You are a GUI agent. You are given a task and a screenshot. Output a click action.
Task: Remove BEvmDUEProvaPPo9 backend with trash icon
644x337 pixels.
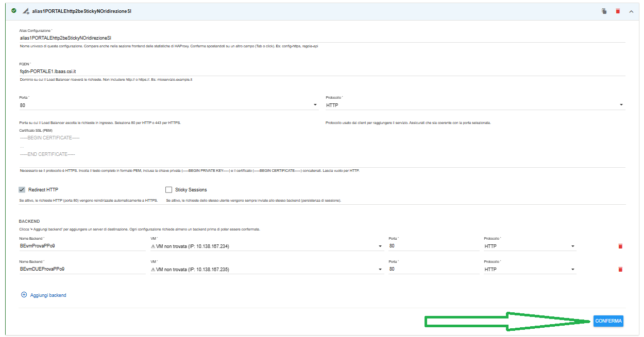[620, 269]
